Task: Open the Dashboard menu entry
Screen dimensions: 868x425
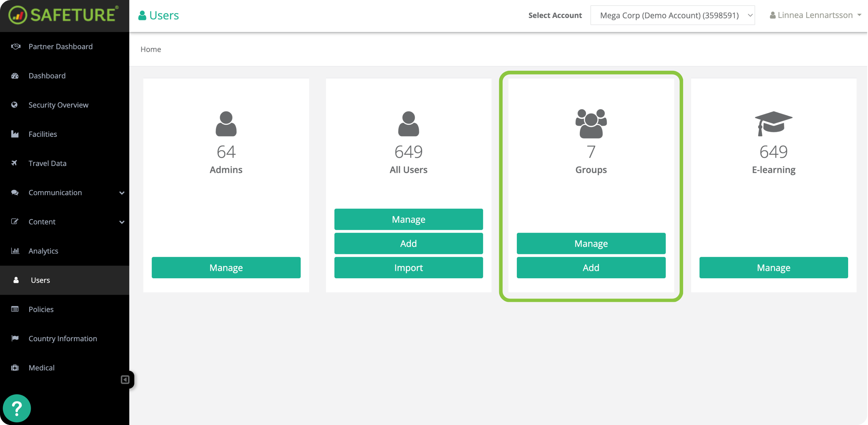Action: (47, 75)
